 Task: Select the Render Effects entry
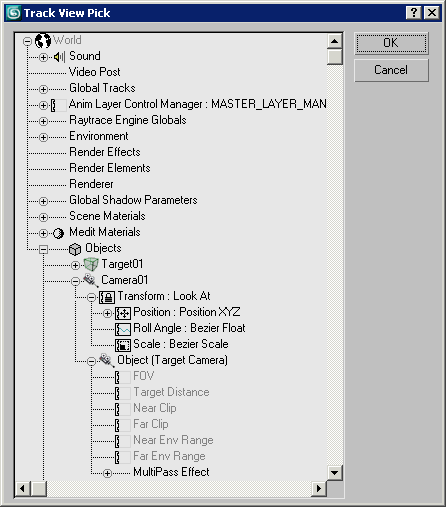click(105, 152)
